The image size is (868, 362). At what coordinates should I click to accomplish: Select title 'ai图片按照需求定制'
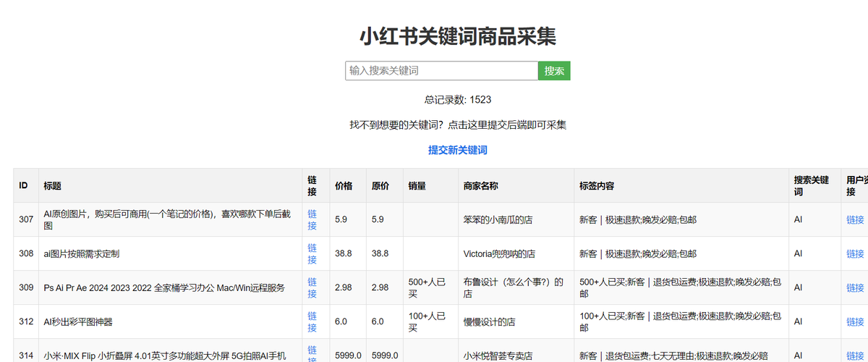[x=81, y=253]
